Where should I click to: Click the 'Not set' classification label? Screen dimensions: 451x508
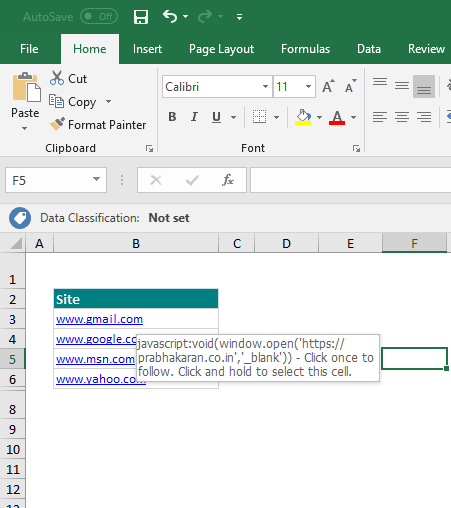point(169,218)
